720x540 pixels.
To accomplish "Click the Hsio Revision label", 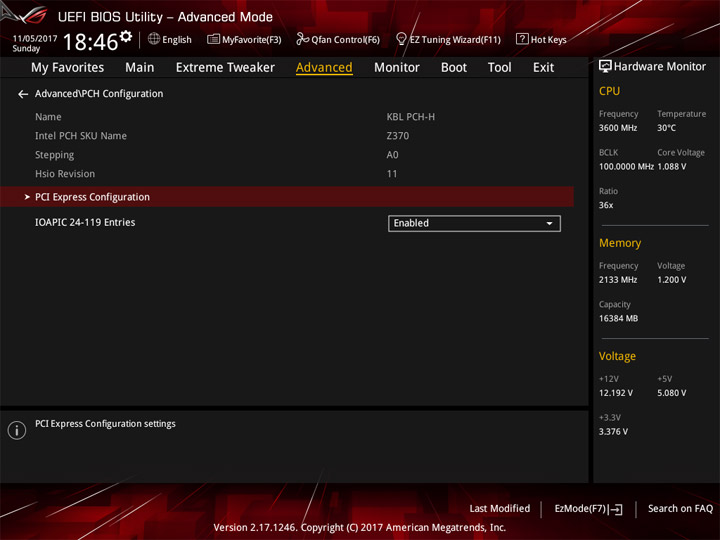I will 65,174.
